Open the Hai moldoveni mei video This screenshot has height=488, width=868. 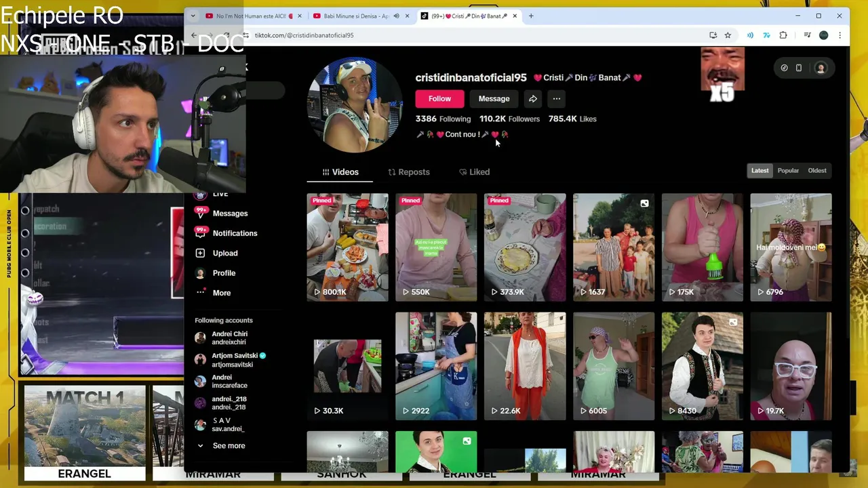tap(791, 247)
